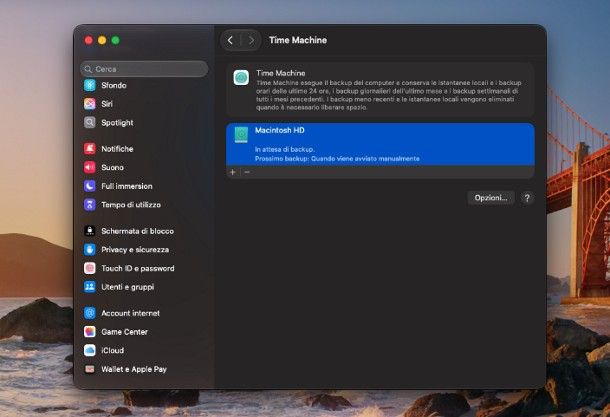Screen dimensions: 610x417
Task: Click the magnifier icon in search field
Action: tap(88, 69)
